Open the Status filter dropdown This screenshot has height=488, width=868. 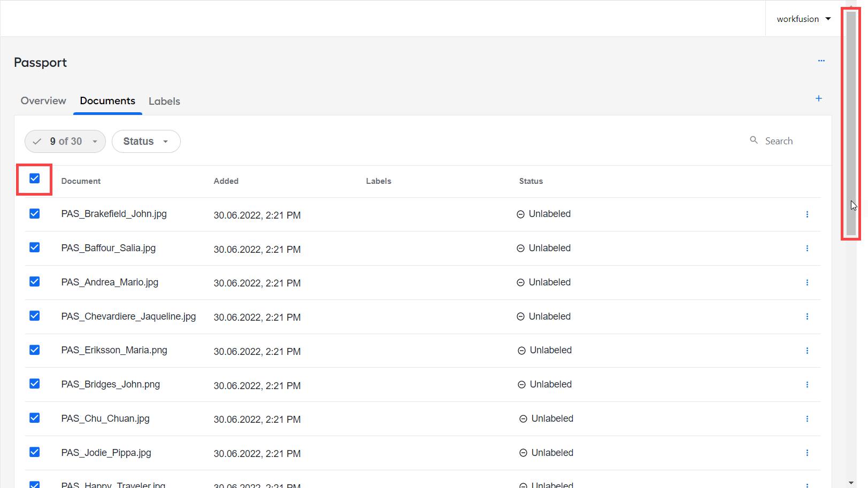(x=146, y=142)
